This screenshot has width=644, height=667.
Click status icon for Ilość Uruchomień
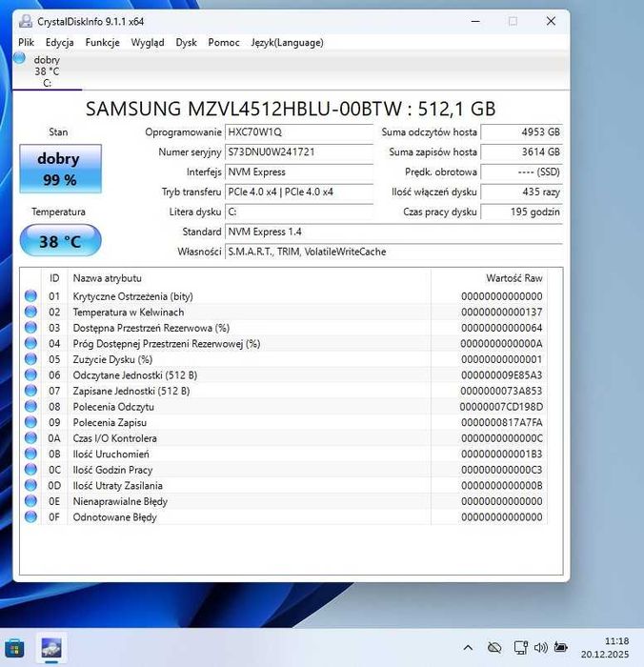click(x=30, y=454)
